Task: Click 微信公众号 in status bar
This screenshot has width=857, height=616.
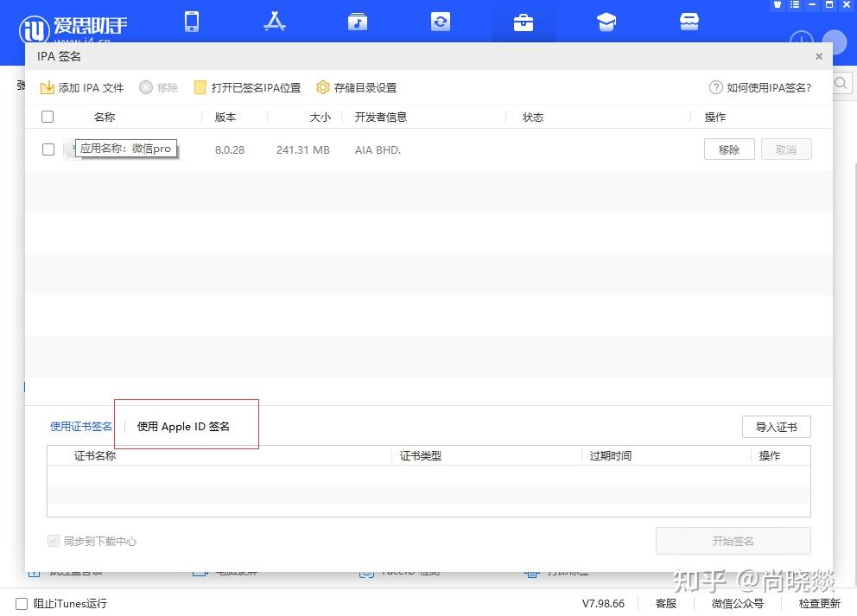Action: 737,603
